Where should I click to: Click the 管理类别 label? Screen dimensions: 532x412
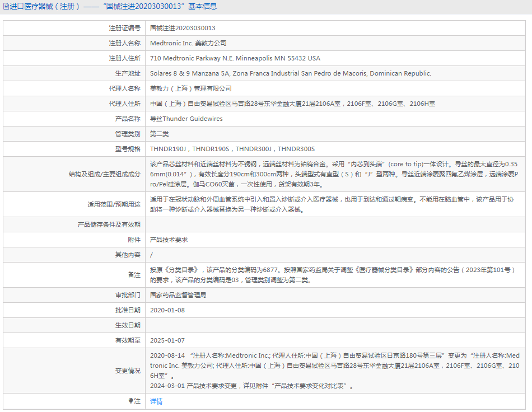128,134
